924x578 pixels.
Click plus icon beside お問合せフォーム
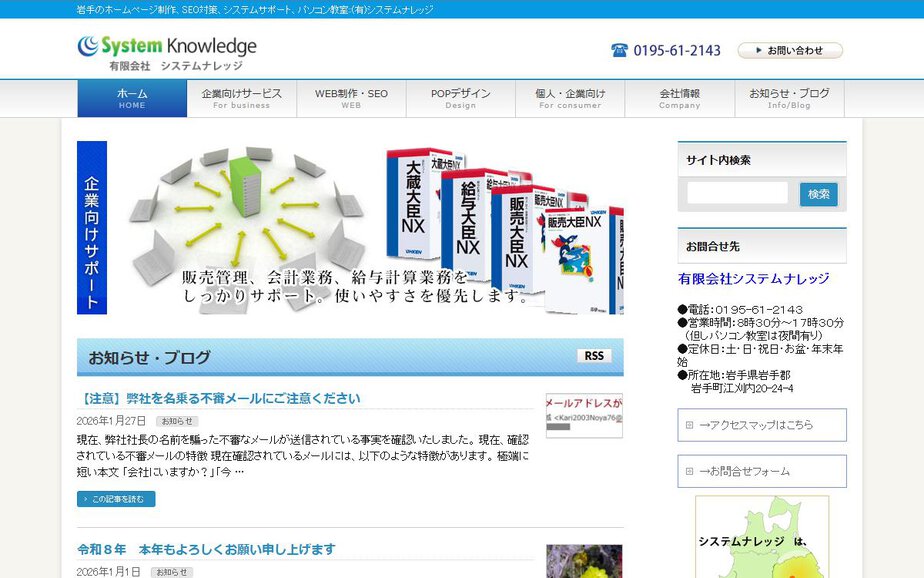pyautogui.click(x=689, y=471)
